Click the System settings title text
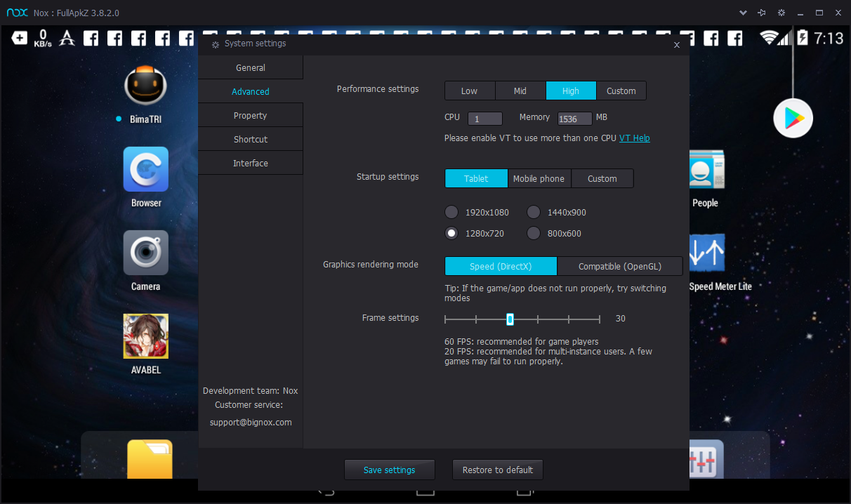The image size is (851, 504). click(256, 44)
